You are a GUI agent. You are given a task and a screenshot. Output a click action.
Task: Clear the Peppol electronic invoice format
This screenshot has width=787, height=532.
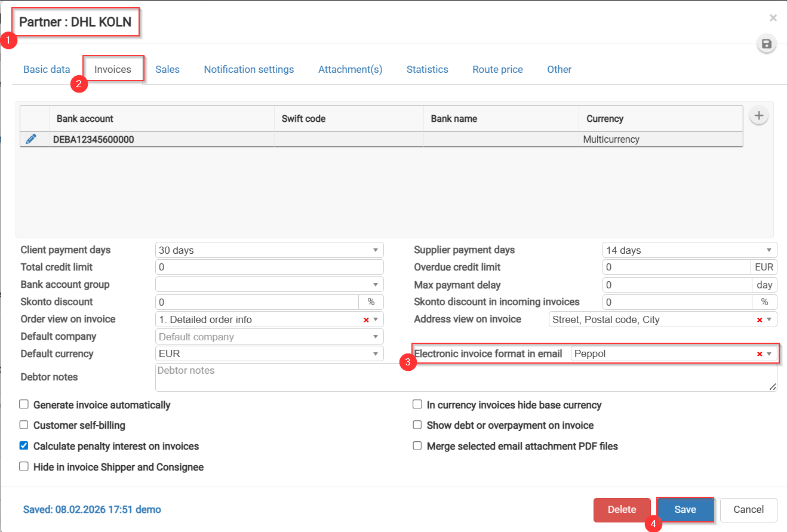pyautogui.click(x=760, y=354)
